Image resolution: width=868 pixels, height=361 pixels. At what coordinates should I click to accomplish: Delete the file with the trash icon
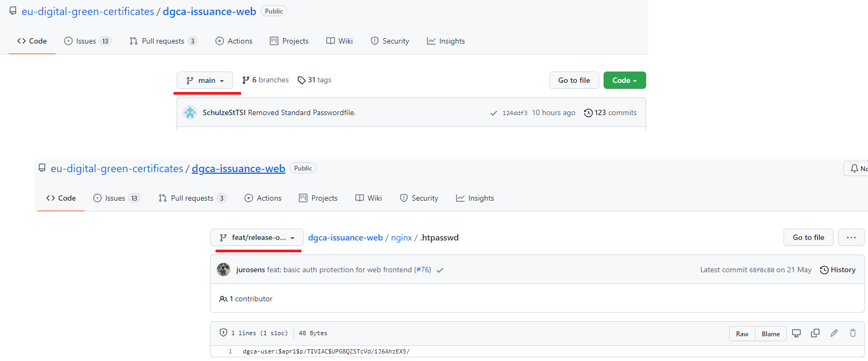853,333
